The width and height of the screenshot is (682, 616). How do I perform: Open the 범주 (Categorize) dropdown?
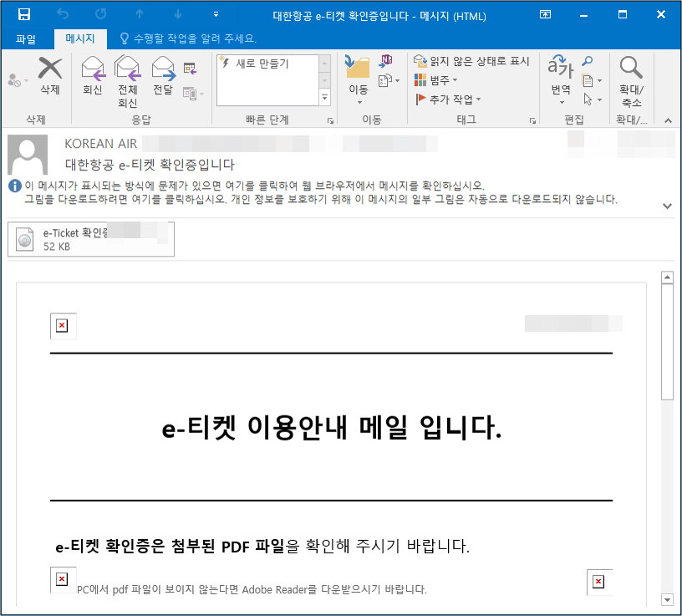tap(435, 80)
